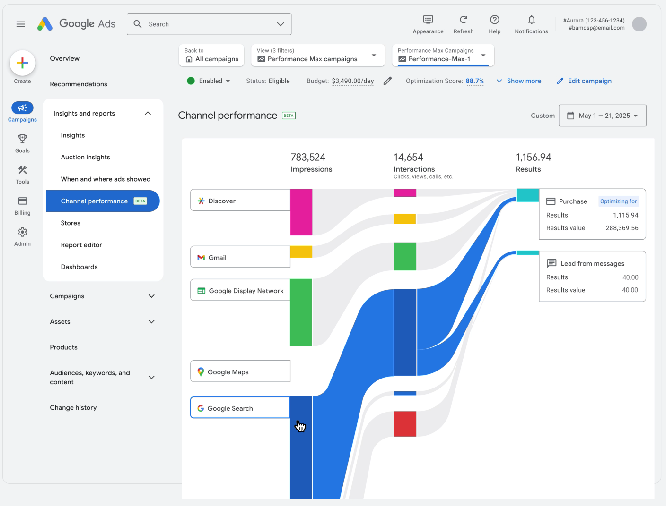Open the Notifications bell
The width and height of the screenshot is (666, 506).
click(x=531, y=20)
